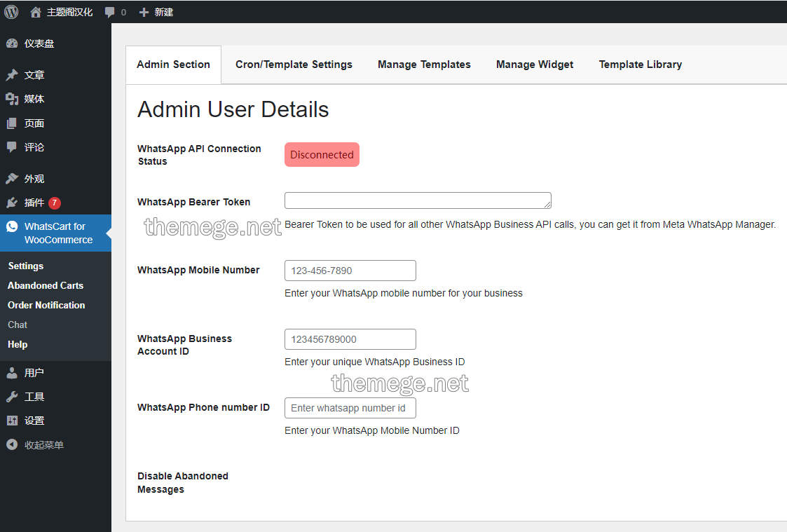Click 'Enter your unique WhatsApp Business ID' text
The image size is (787, 532).
tap(374, 362)
